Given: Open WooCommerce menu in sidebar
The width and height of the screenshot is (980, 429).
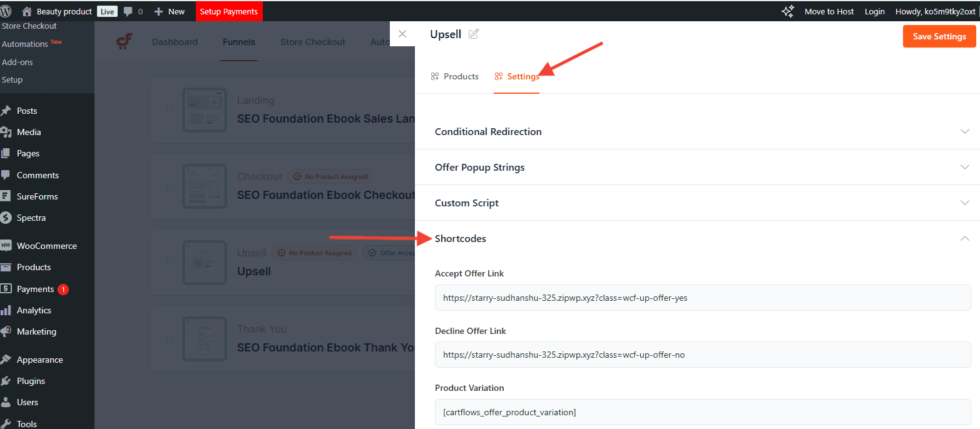Looking at the screenshot, I should click(x=46, y=246).
